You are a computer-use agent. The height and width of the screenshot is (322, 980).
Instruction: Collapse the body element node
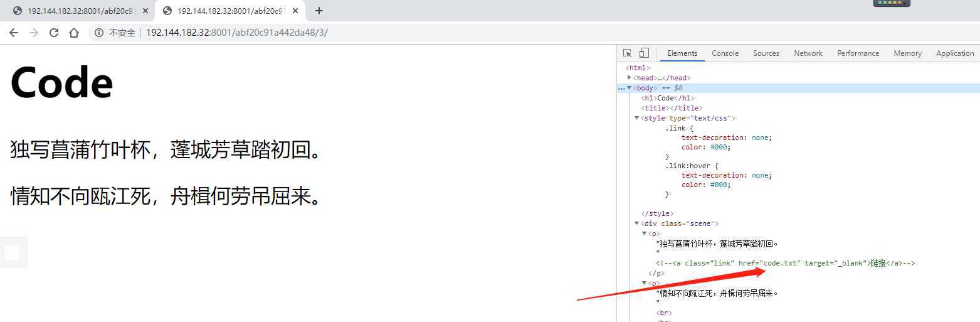tap(629, 88)
